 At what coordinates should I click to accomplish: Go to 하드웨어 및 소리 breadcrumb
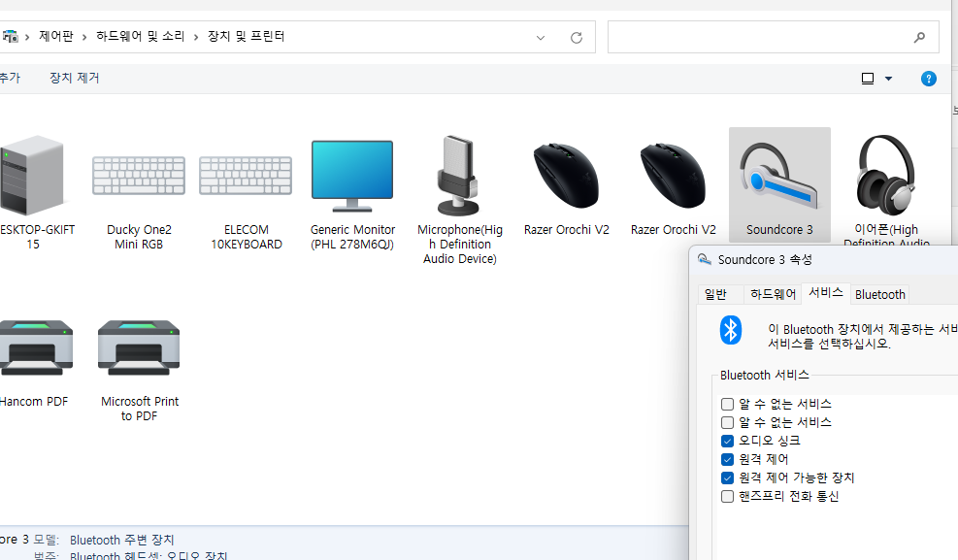[141, 37]
